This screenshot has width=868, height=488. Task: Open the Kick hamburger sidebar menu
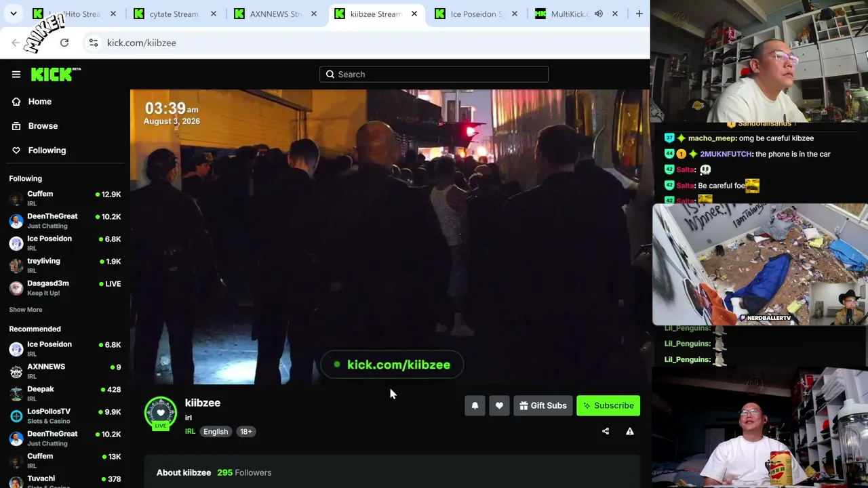[16, 75]
